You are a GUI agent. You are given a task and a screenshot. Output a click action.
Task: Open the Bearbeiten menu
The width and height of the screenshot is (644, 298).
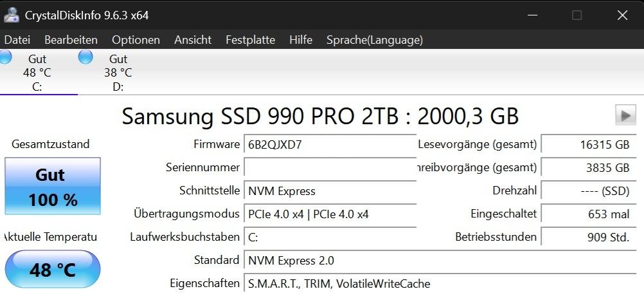71,40
